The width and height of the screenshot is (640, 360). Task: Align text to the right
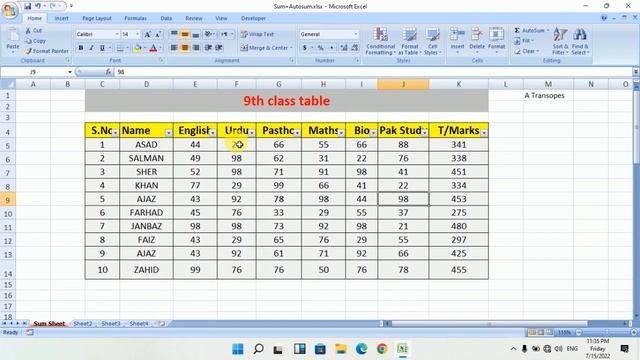[196, 48]
